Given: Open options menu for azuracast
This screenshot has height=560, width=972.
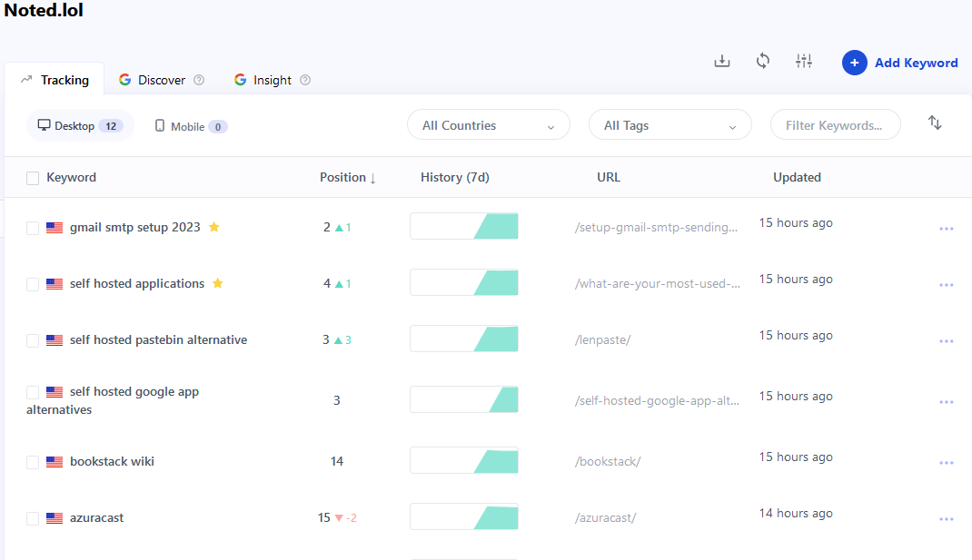Looking at the screenshot, I should tap(946, 519).
